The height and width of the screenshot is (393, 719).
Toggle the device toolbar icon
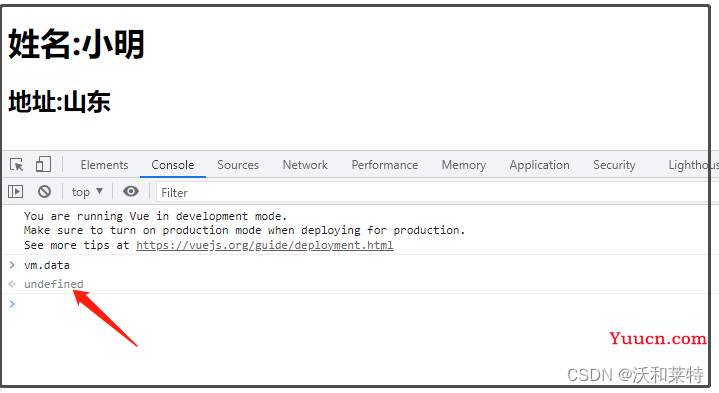[43, 164]
